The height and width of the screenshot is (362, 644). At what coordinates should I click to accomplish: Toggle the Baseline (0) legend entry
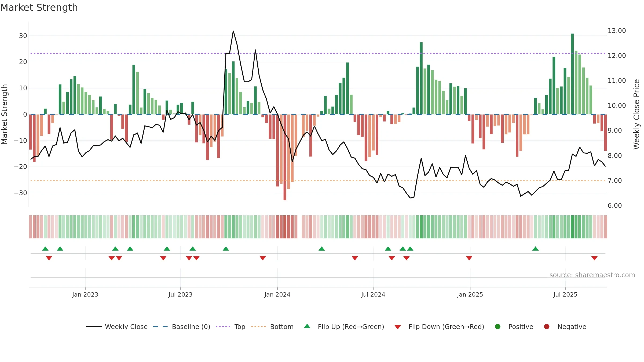182,327
